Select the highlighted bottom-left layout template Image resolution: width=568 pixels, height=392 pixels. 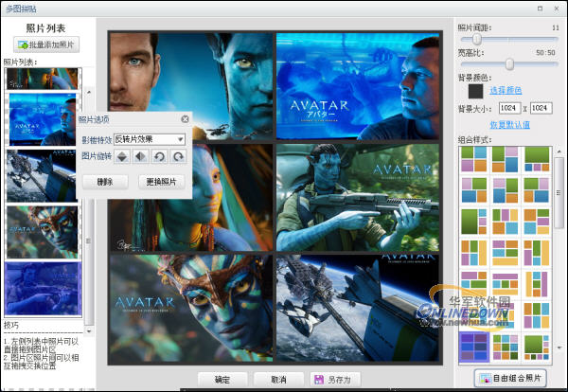click(472, 347)
